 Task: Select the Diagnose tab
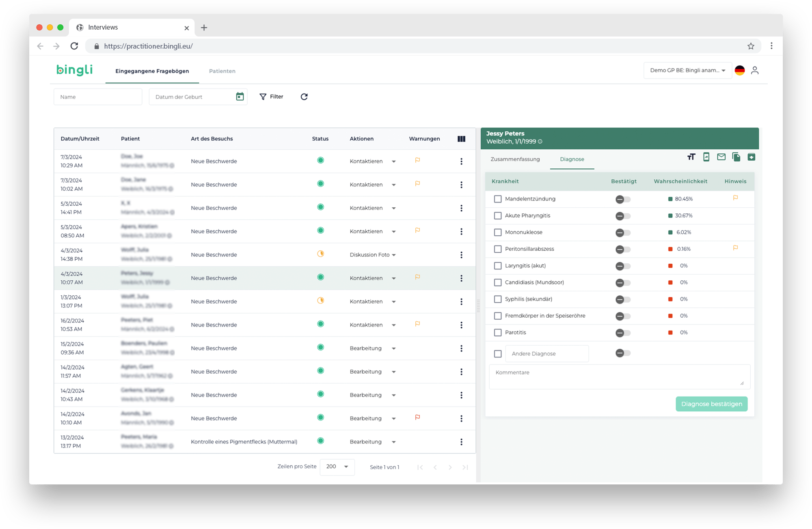(572, 159)
